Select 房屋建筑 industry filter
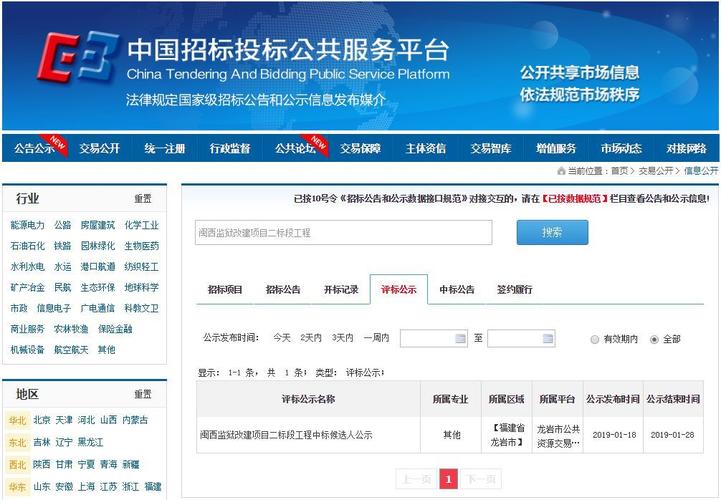The image size is (721, 500). pos(97,225)
